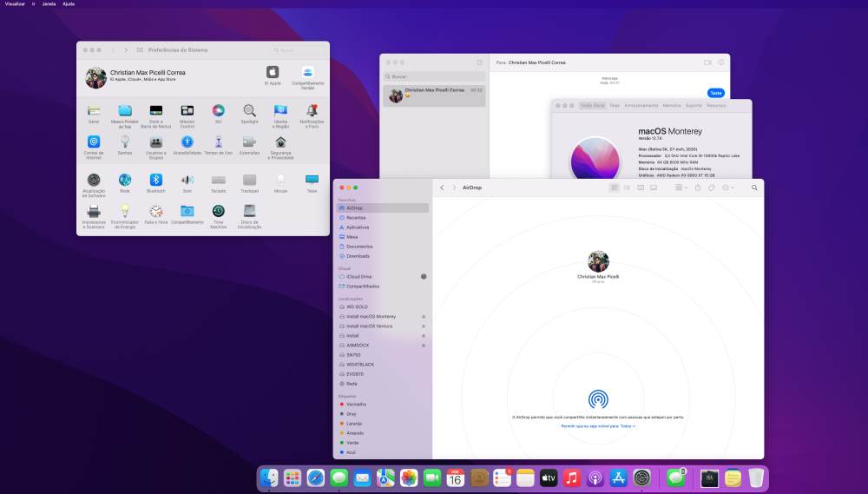The width and height of the screenshot is (868, 494).
Task: Start video call in Messages window
Action: coord(707,63)
